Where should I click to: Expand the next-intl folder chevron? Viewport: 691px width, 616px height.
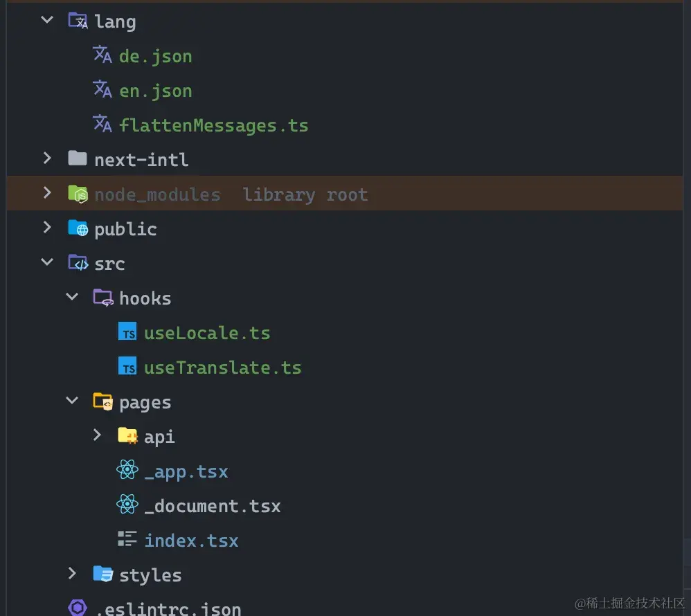pyautogui.click(x=47, y=158)
